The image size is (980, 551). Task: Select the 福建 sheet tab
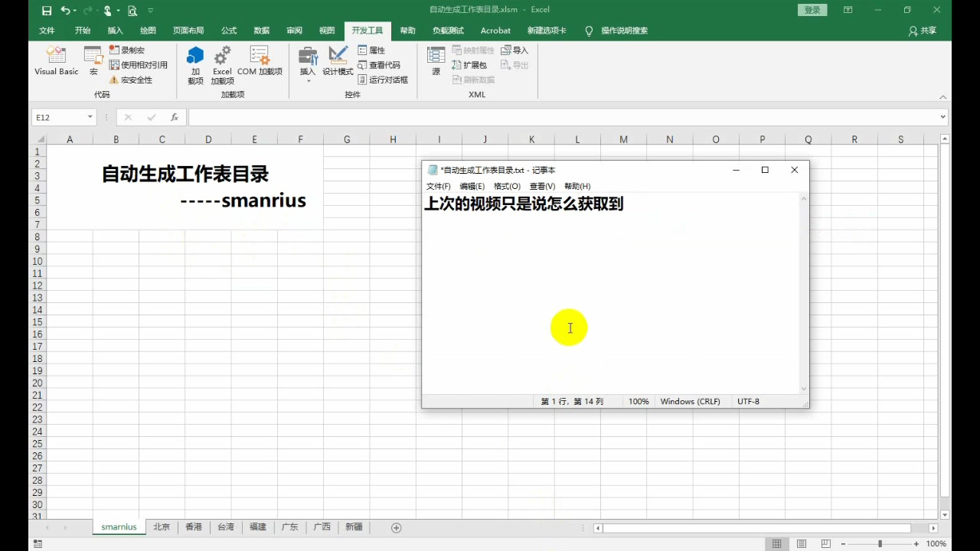pyautogui.click(x=258, y=527)
